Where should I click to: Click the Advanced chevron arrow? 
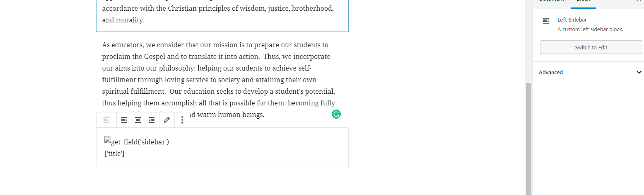coord(639,72)
